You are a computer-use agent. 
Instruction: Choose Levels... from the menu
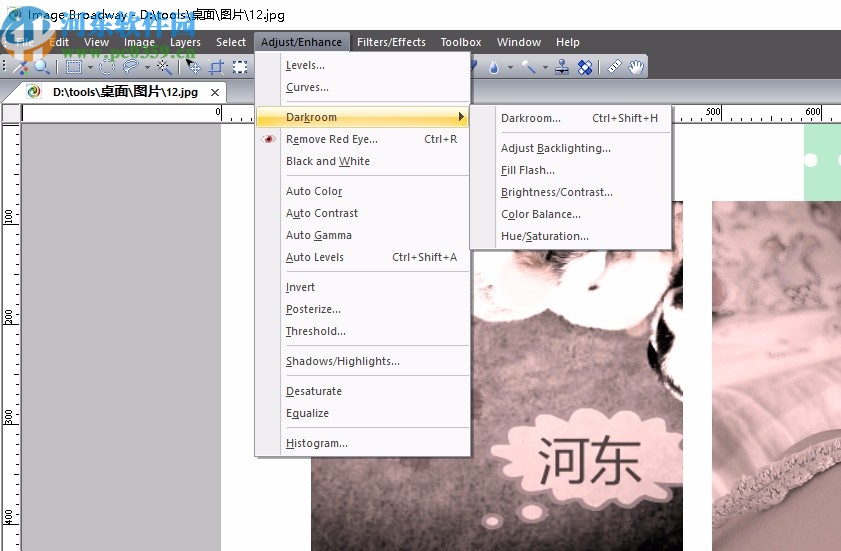point(363,65)
